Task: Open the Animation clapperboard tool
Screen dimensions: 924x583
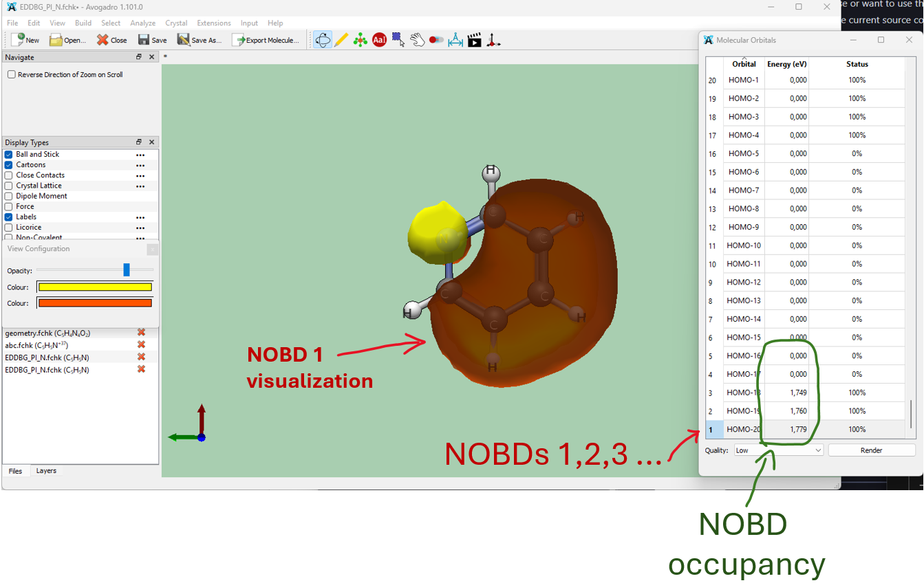Action: click(x=474, y=40)
